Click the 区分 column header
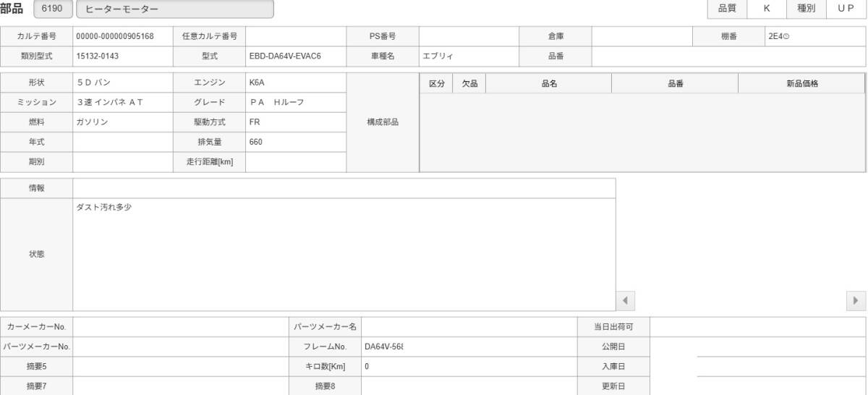 437,84
